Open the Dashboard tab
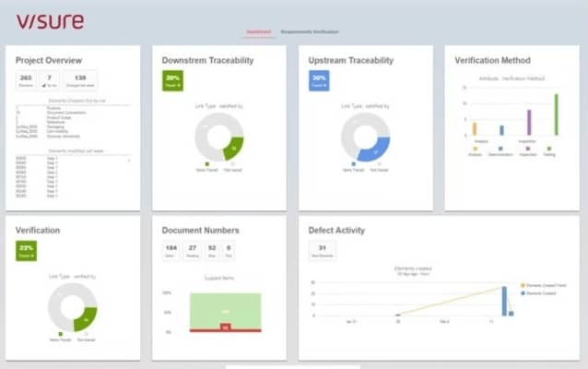Viewport: 588px width, 369px height. pos(258,32)
